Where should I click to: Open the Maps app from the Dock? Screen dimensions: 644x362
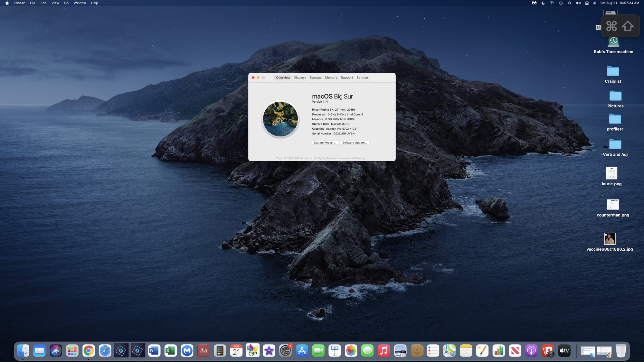tap(449, 351)
